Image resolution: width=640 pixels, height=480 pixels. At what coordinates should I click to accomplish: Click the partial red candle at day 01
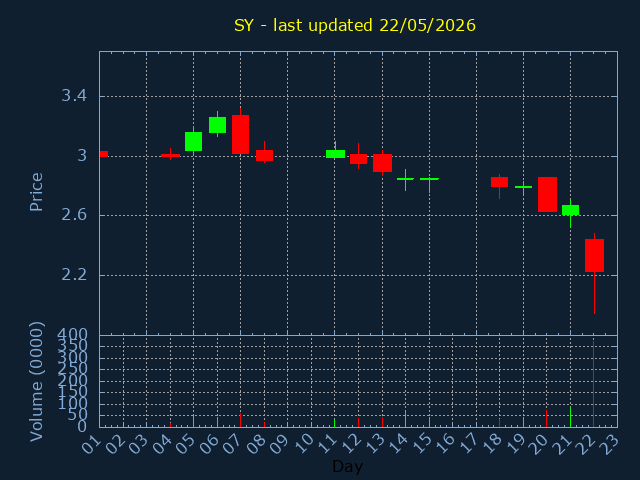tap(104, 154)
